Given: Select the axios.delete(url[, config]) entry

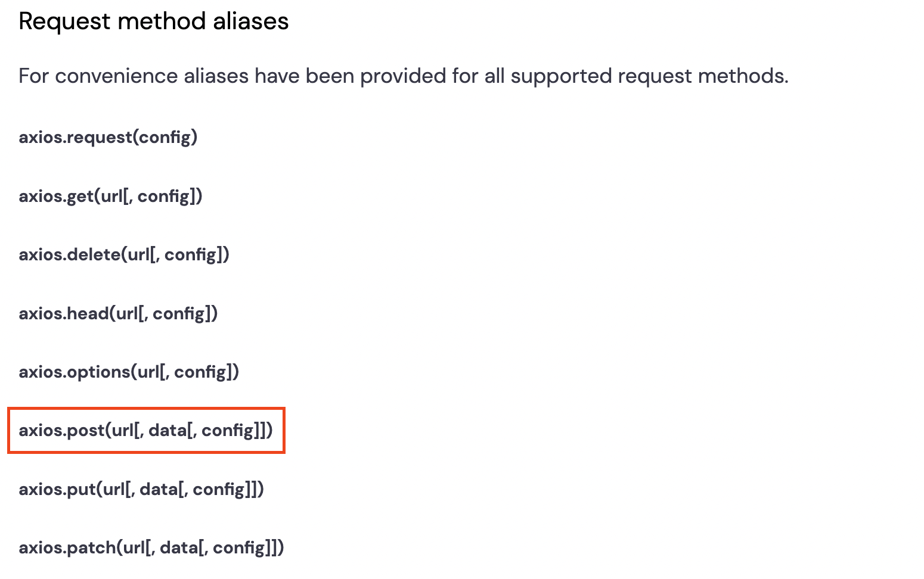Looking at the screenshot, I should point(124,255).
